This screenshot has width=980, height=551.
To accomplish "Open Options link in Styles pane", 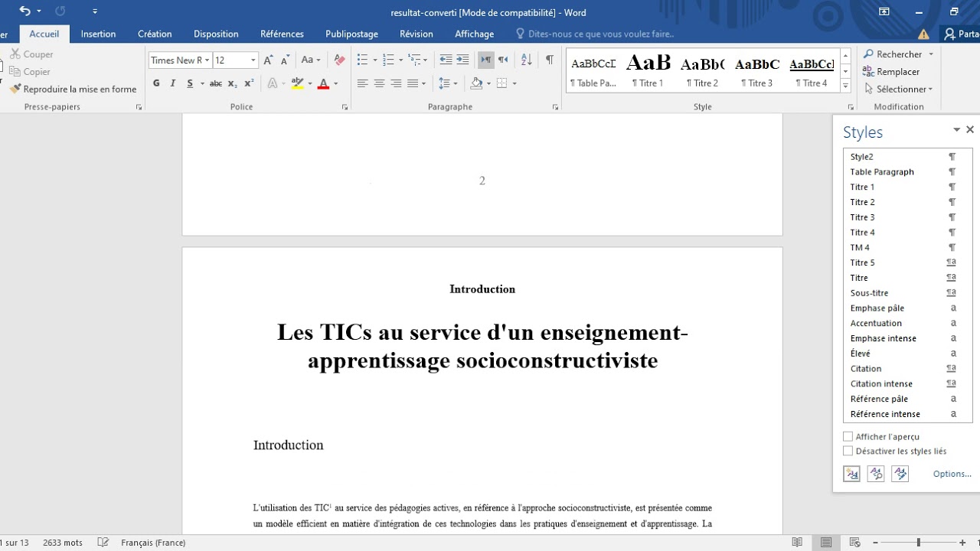I will pyautogui.click(x=952, y=474).
